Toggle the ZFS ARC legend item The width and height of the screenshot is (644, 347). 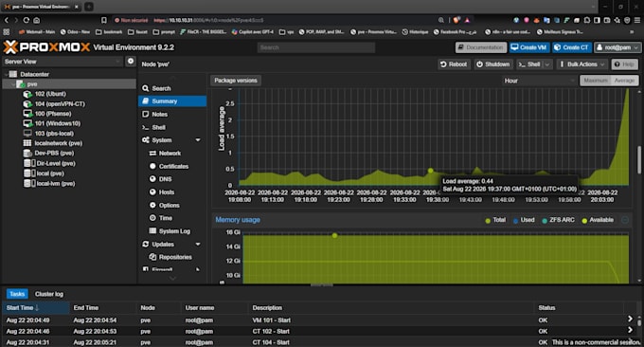(558, 220)
